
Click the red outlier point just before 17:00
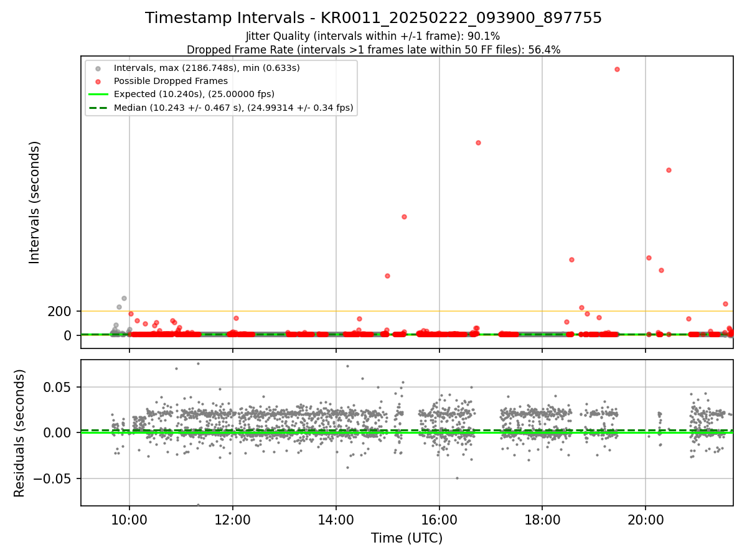pyautogui.click(x=478, y=142)
